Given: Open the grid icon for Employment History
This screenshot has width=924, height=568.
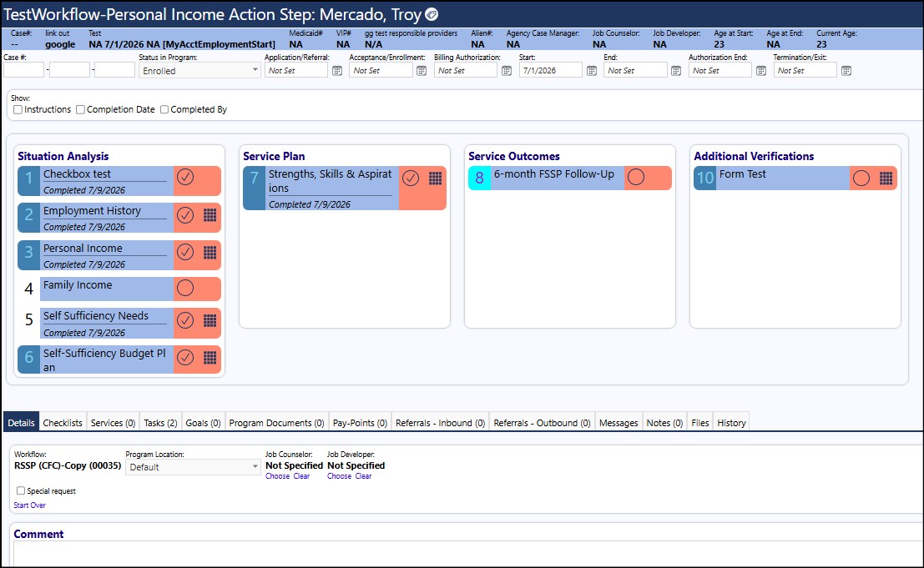Looking at the screenshot, I should tap(210, 215).
